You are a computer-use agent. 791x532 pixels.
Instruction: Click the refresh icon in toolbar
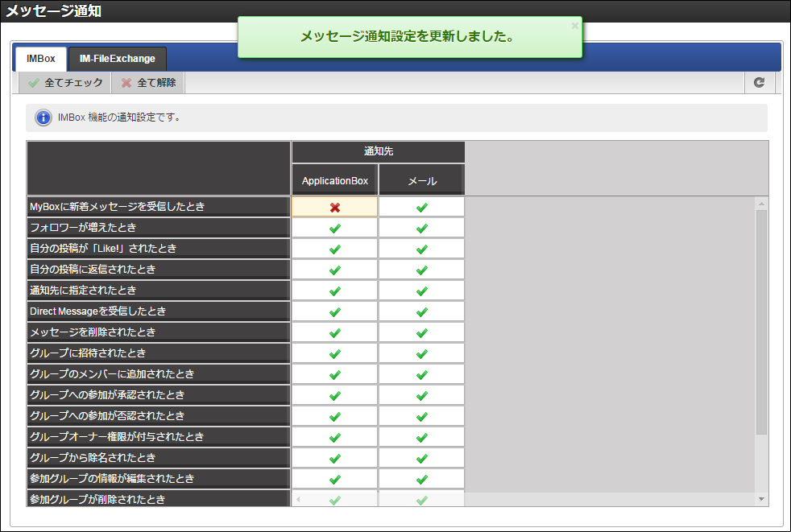pyautogui.click(x=759, y=83)
